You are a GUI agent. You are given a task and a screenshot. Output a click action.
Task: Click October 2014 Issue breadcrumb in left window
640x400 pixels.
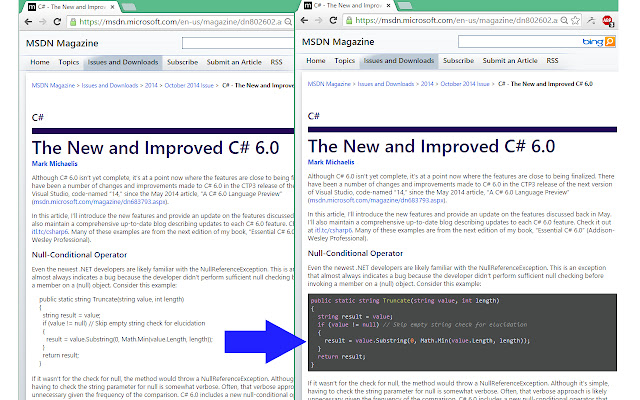tap(189, 86)
